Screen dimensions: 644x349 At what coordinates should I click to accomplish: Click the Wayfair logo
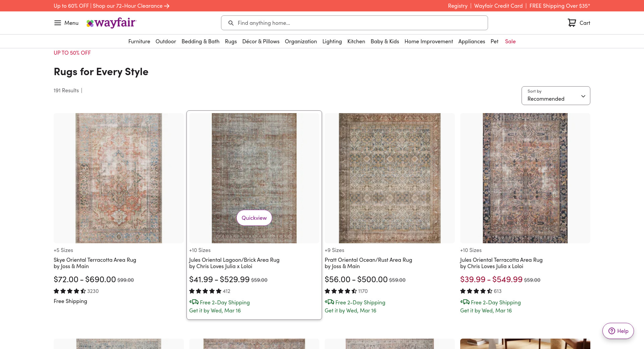111,23
